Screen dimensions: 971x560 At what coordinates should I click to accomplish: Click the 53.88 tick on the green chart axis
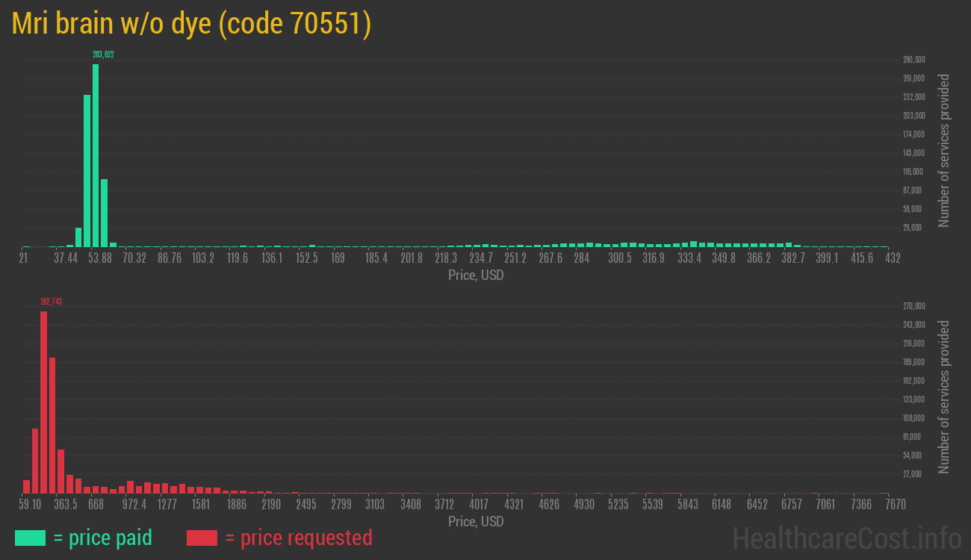tap(100, 258)
